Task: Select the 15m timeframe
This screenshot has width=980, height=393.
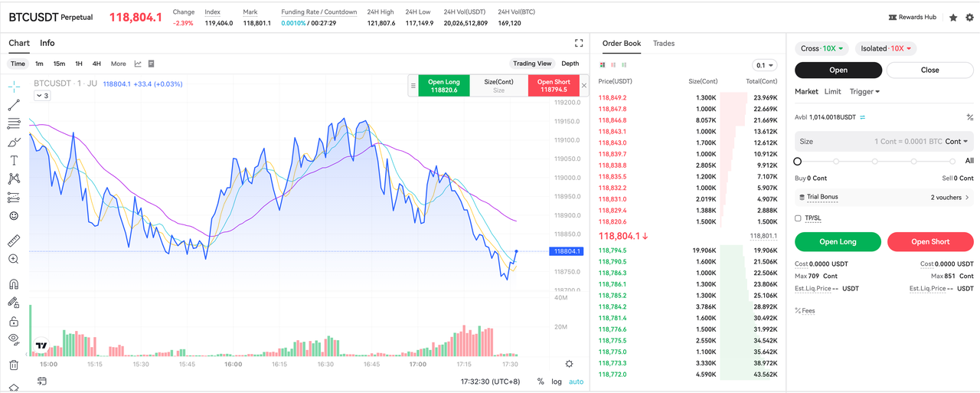Action: point(59,64)
